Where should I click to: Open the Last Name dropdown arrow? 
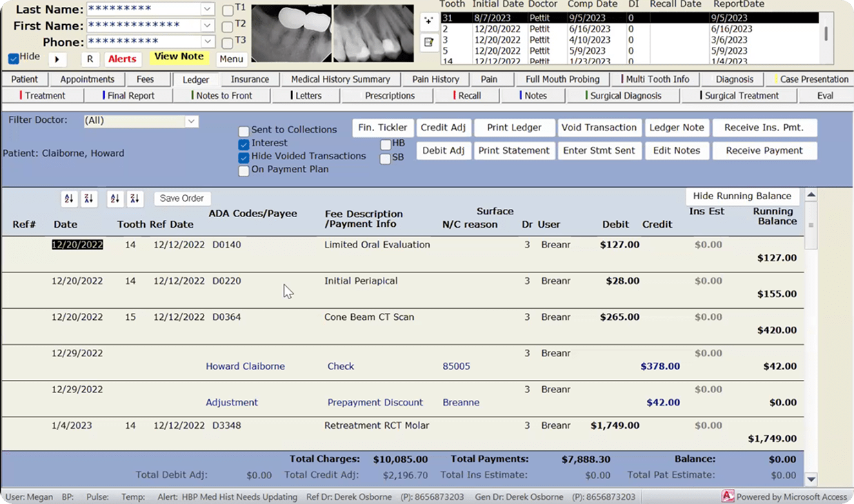[x=208, y=9]
